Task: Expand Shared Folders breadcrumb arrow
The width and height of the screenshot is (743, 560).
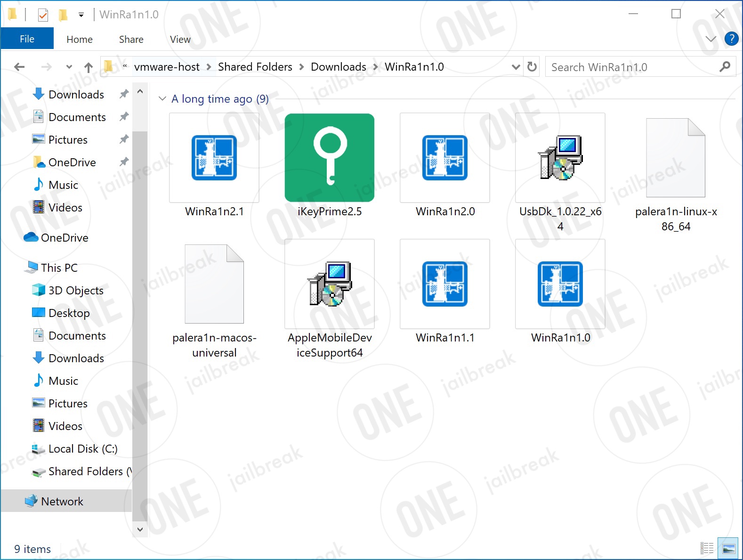Action: pos(301,67)
